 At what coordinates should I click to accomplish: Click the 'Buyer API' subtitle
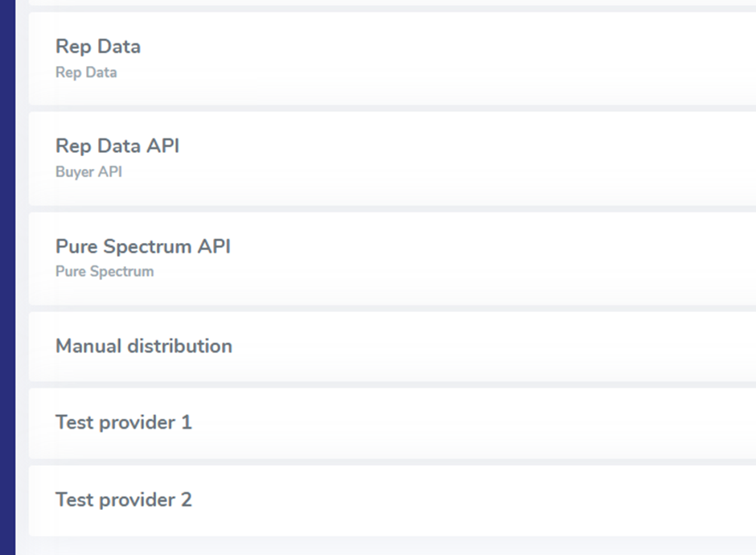pos(88,172)
